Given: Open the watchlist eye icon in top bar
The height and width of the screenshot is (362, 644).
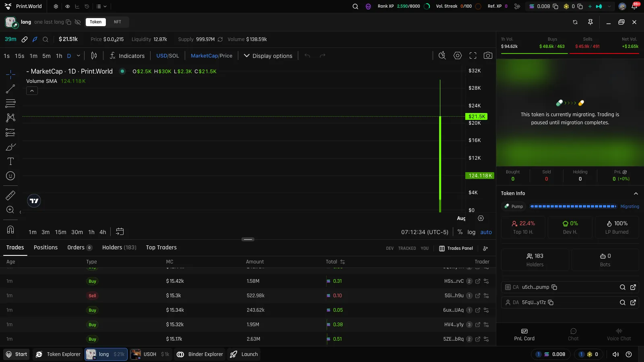Looking at the screenshot, I should [x=67, y=6].
